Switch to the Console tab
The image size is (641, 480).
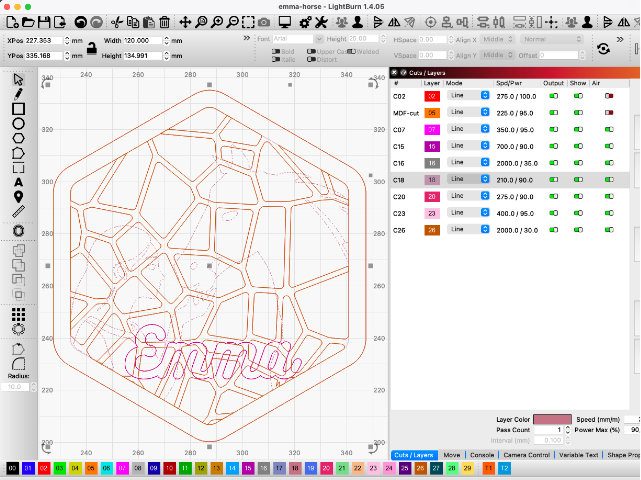click(482, 455)
